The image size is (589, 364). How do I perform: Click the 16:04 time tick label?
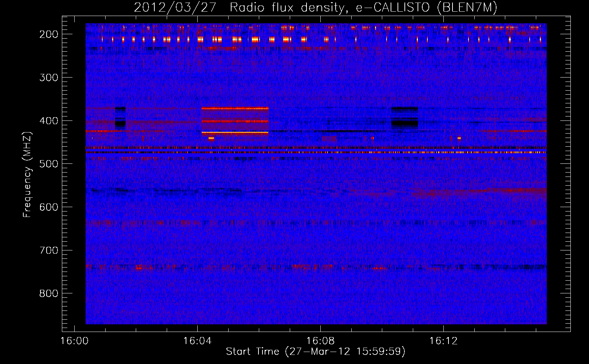(x=197, y=341)
